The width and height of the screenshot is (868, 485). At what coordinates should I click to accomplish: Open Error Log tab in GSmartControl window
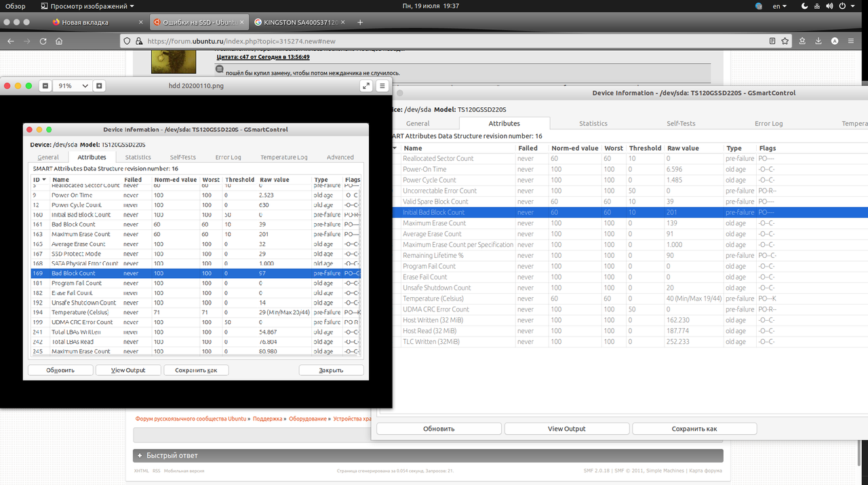[x=768, y=123]
